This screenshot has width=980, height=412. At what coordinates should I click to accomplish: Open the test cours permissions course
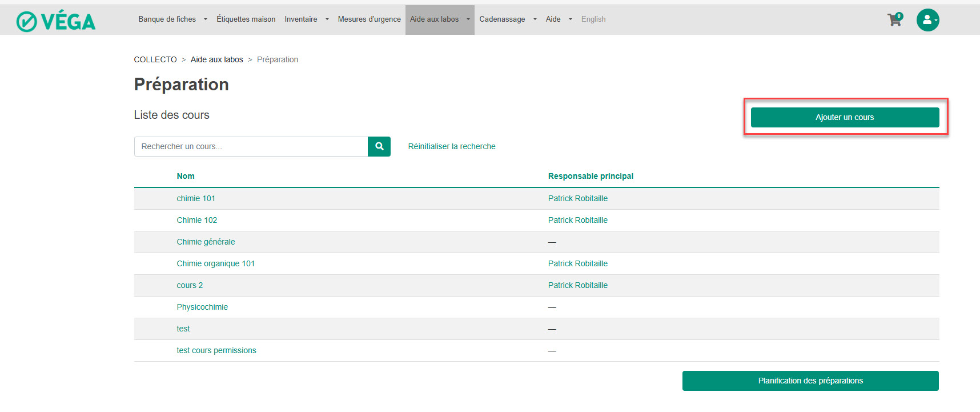coord(216,350)
